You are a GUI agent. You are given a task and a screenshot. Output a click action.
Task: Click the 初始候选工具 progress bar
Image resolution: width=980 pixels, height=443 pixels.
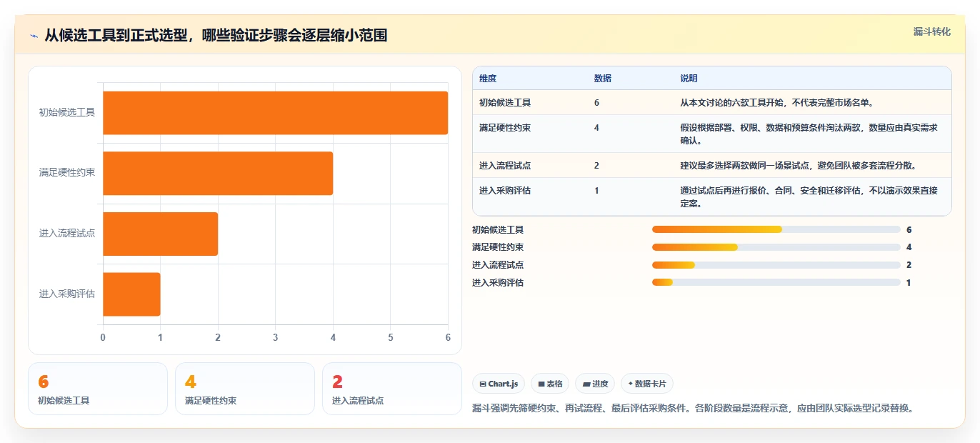(x=776, y=229)
